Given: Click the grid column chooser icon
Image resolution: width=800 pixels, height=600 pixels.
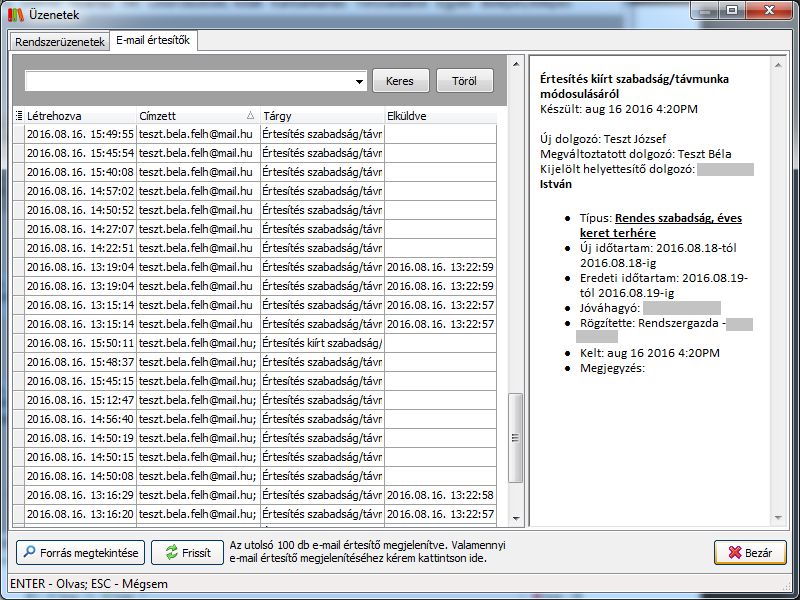Looking at the screenshot, I should (19, 116).
